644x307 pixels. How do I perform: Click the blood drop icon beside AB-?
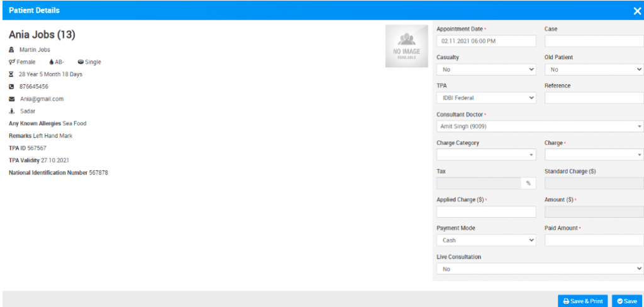click(x=52, y=62)
